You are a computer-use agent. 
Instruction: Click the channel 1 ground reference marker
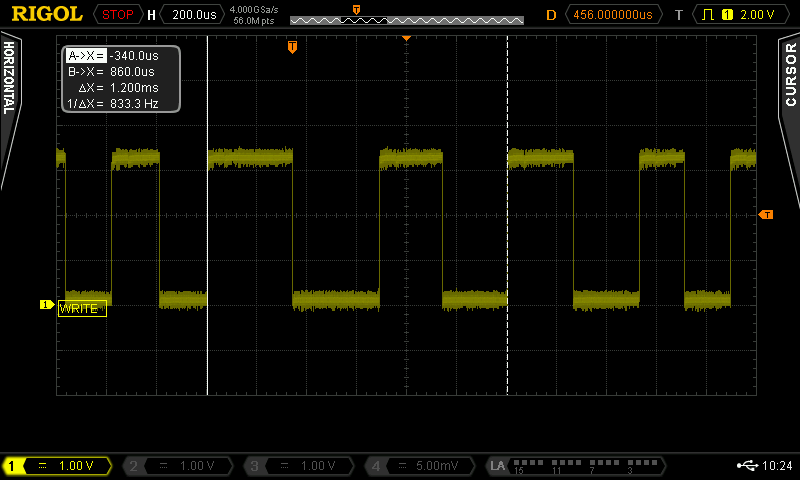coord(46,305)
